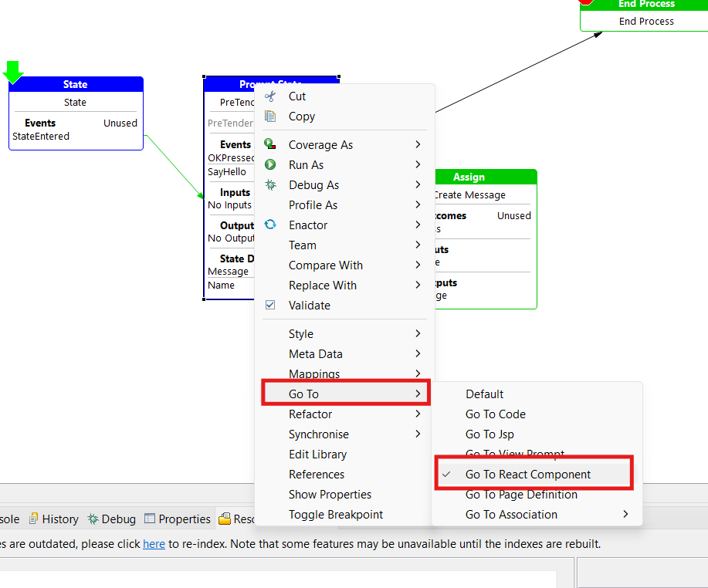Click Message row in Prompt State data

click(228, 271)
